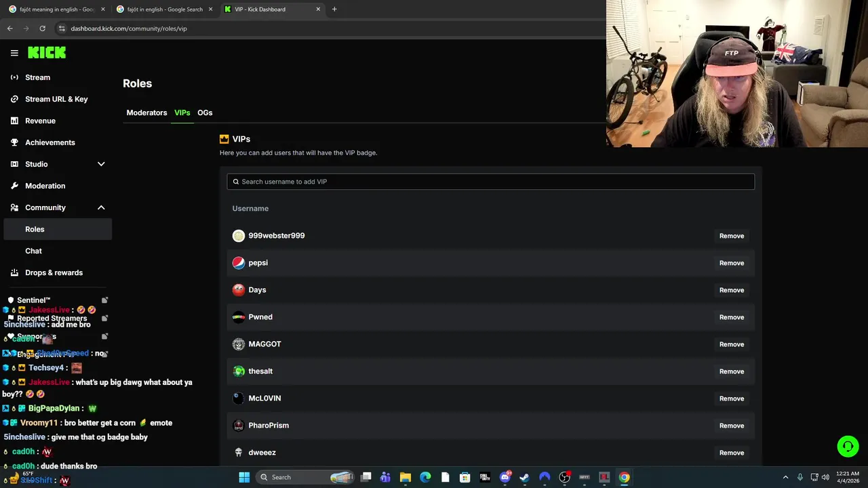Reload the page with browser refresh icon
The height and width of the screenshot is (488, 868).
tap(42, 28)
